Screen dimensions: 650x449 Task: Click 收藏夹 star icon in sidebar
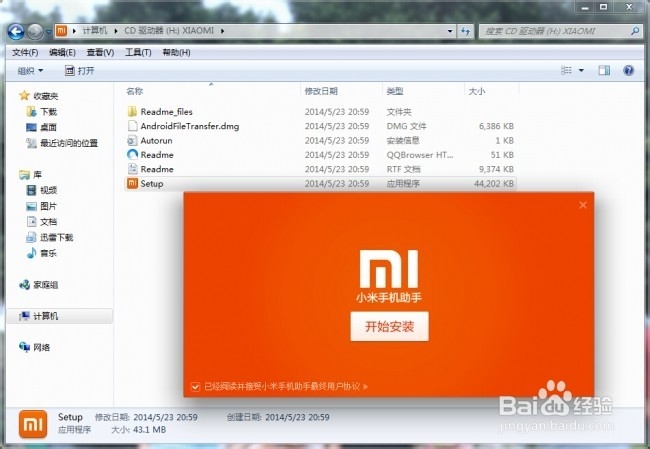(x=24, y=96)
